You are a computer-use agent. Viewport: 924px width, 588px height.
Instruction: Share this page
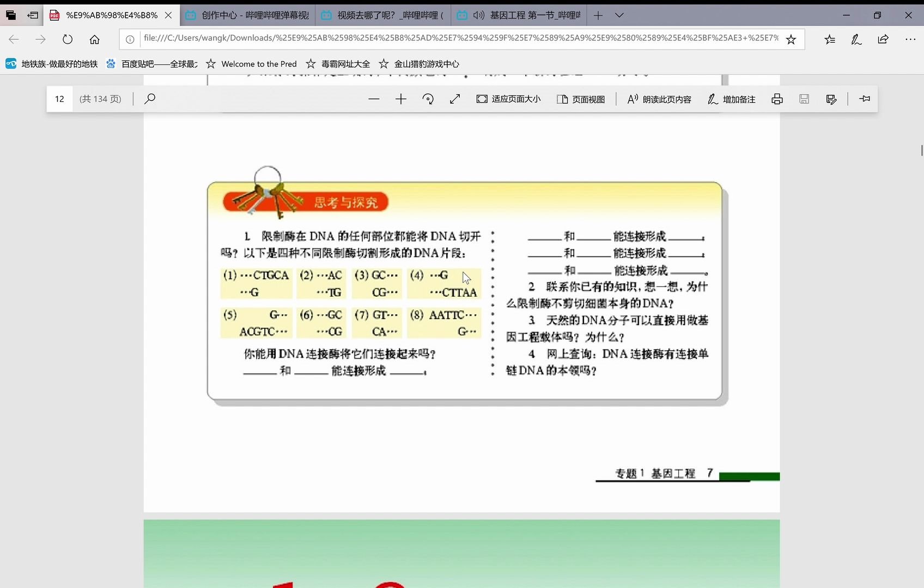(x=883, y=39)
